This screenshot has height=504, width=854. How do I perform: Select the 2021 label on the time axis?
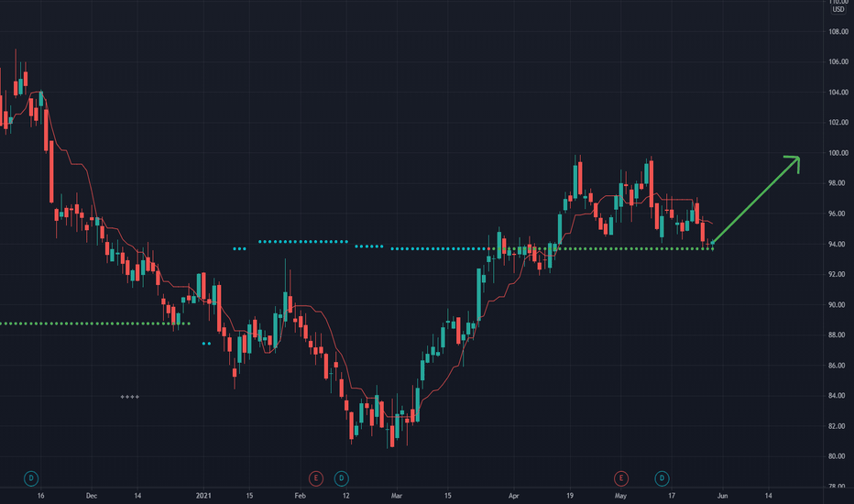pyautogui.click(x=203, y=496)
